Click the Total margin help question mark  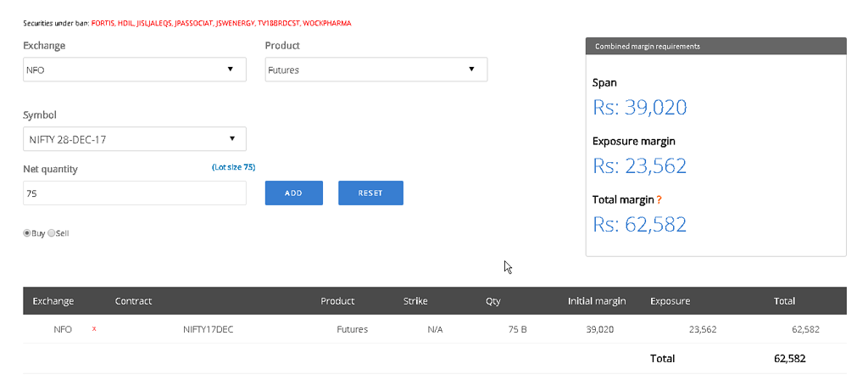659,200
